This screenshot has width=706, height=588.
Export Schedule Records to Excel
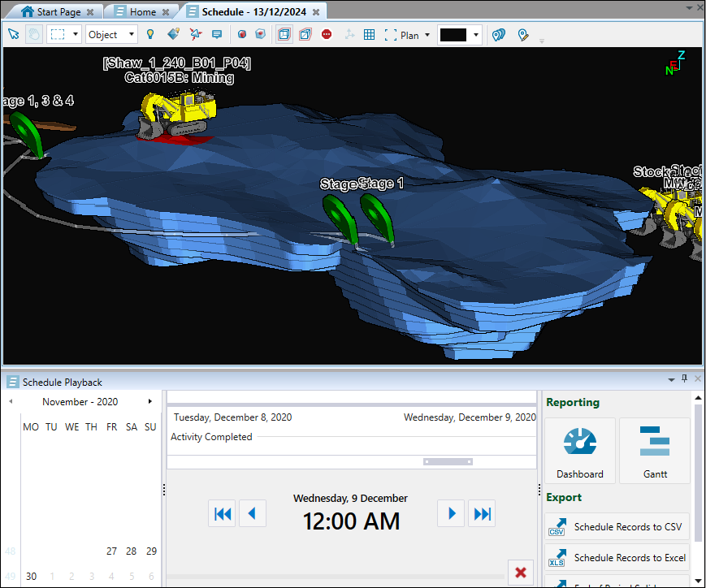[617, 558]
